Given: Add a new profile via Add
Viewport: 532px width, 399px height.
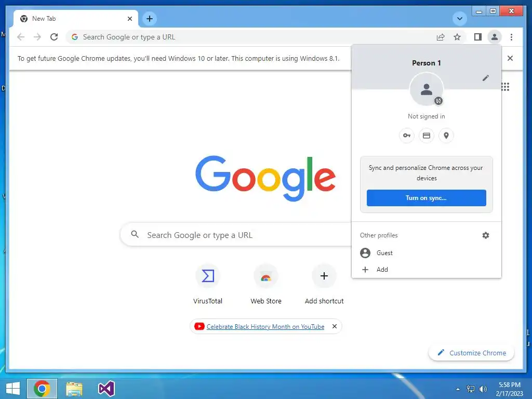Looking at the screenshot, I should 426,270.
